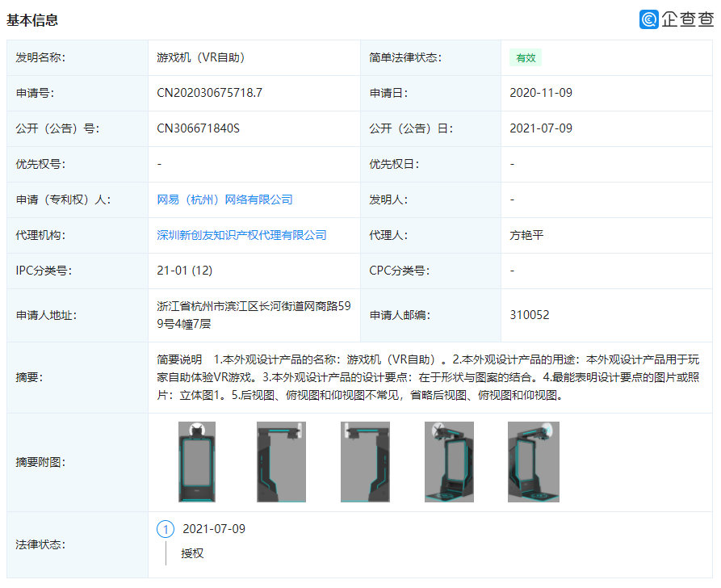
Task: Click the 授权 legal status entry
Action: 192,553
